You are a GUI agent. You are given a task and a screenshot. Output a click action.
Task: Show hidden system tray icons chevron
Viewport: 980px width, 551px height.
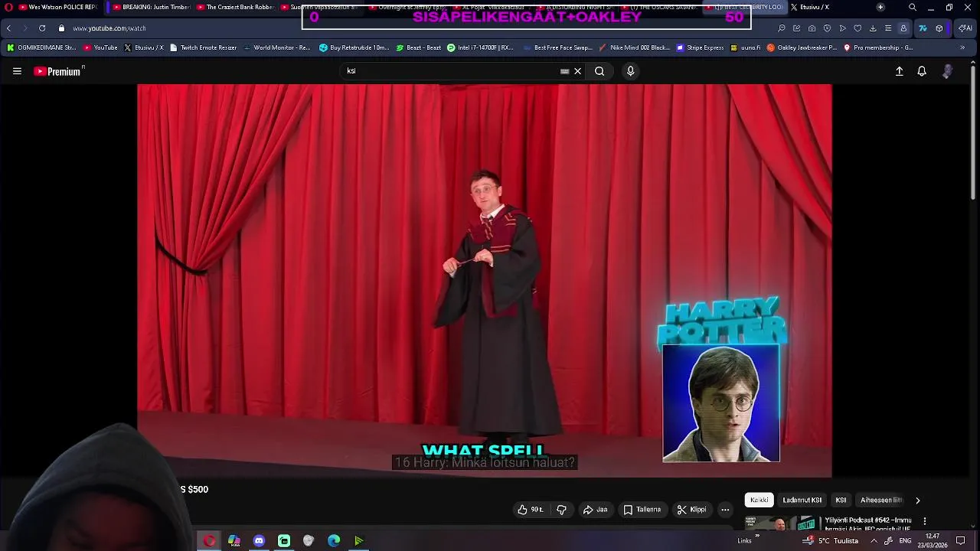pos(874,540)
